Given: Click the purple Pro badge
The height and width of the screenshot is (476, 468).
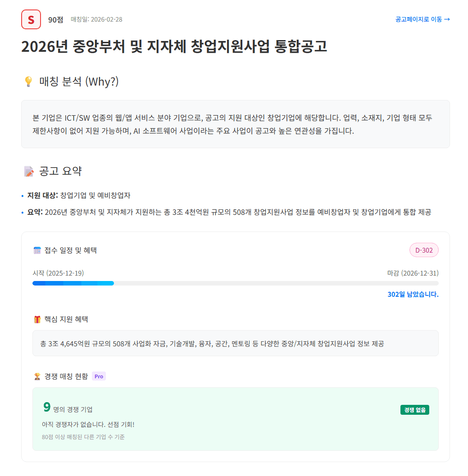Looking at the screenshot, I should 99,376.
